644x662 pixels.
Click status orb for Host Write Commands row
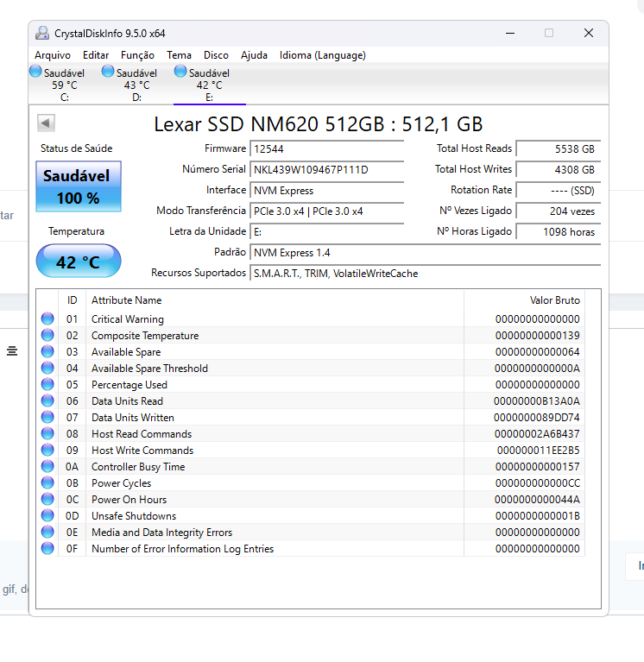pos(47,450)
